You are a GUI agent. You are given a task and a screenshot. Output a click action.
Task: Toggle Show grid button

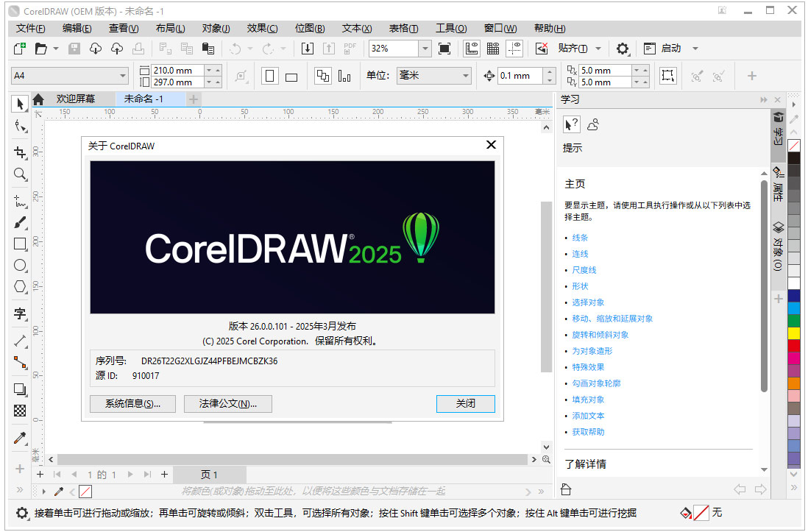493,49
